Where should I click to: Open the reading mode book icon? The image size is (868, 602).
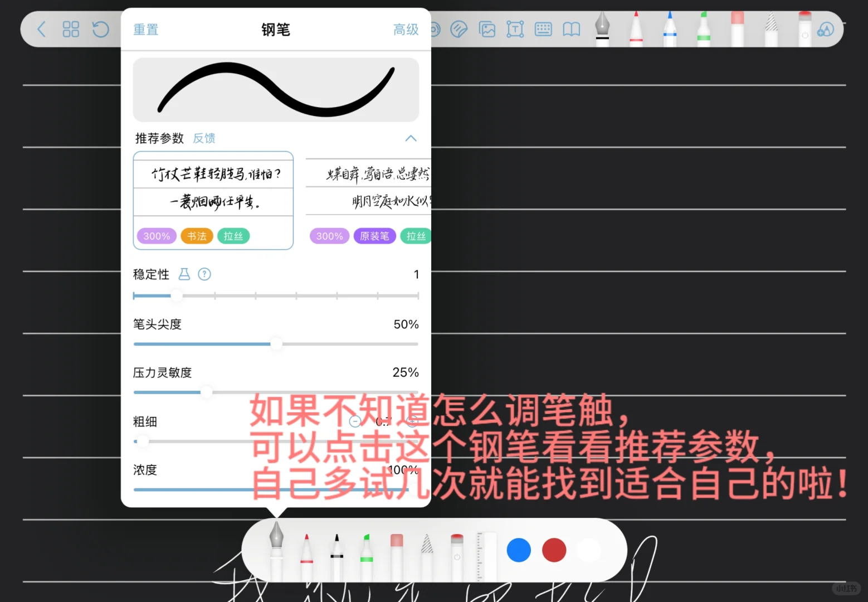click(571, 29)
